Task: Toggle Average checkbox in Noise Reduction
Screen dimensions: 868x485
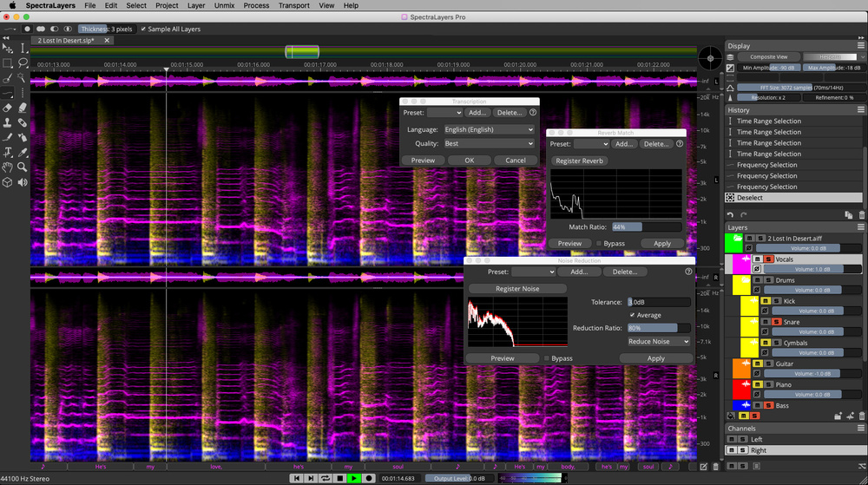Action: coord(632,315)
